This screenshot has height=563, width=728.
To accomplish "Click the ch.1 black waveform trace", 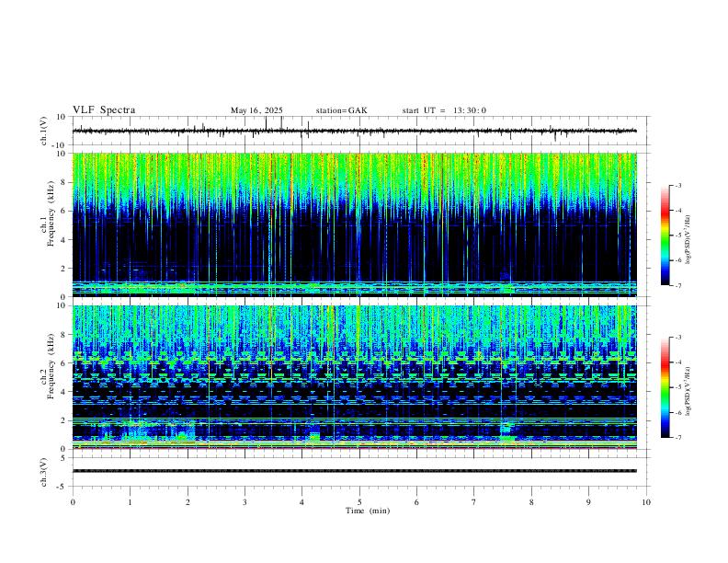I will [x=354, y=131].
